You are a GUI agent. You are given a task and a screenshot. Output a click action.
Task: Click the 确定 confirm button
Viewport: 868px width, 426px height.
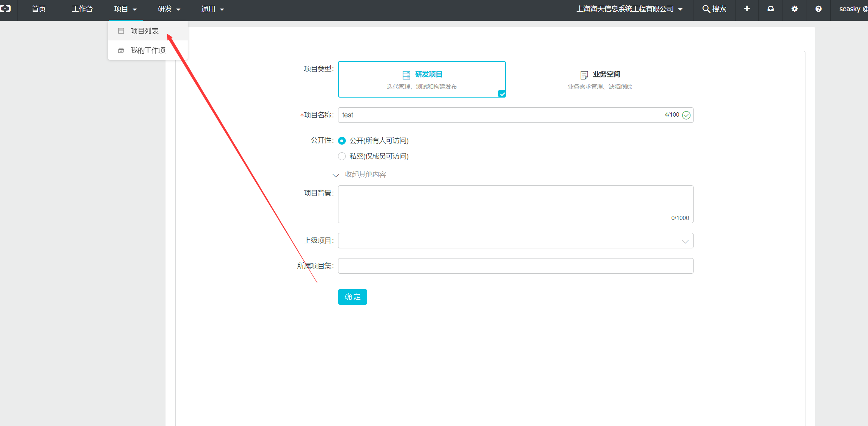click(x=352, y=297)
